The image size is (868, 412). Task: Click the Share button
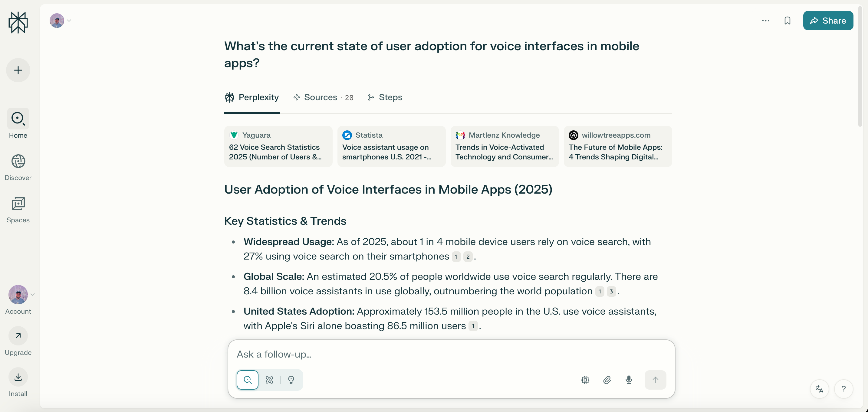tap(828, 21)
